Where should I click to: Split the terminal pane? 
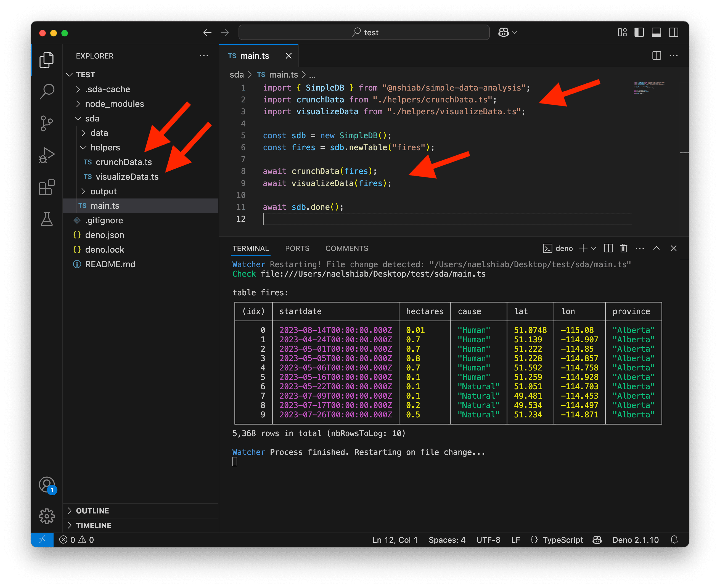tap(608, 248)
